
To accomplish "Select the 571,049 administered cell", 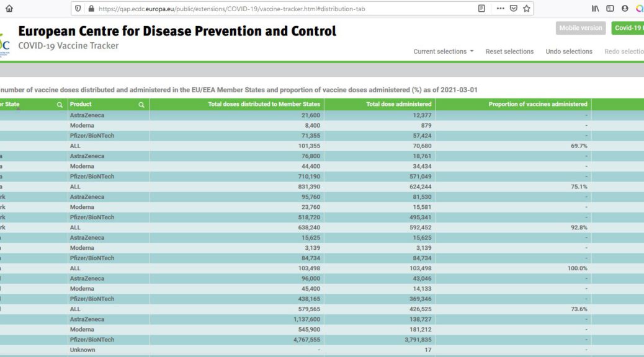I will pos(380,177).
